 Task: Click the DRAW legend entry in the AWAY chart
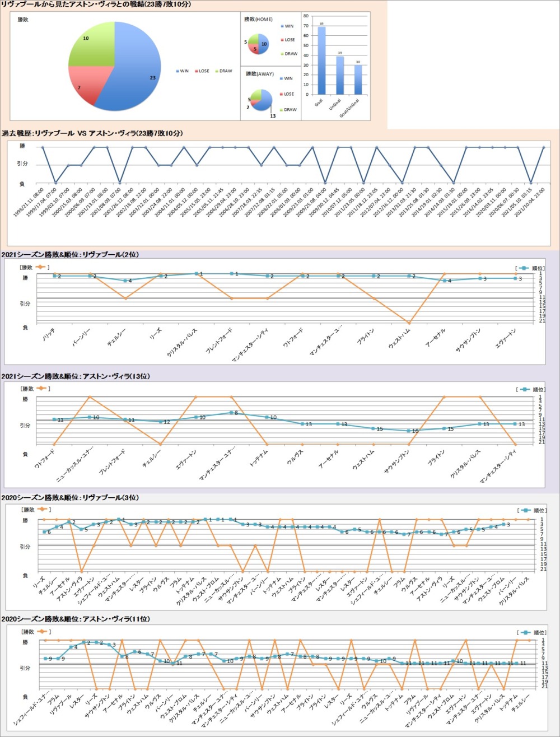pyautogui.click(x=289, y=109)
